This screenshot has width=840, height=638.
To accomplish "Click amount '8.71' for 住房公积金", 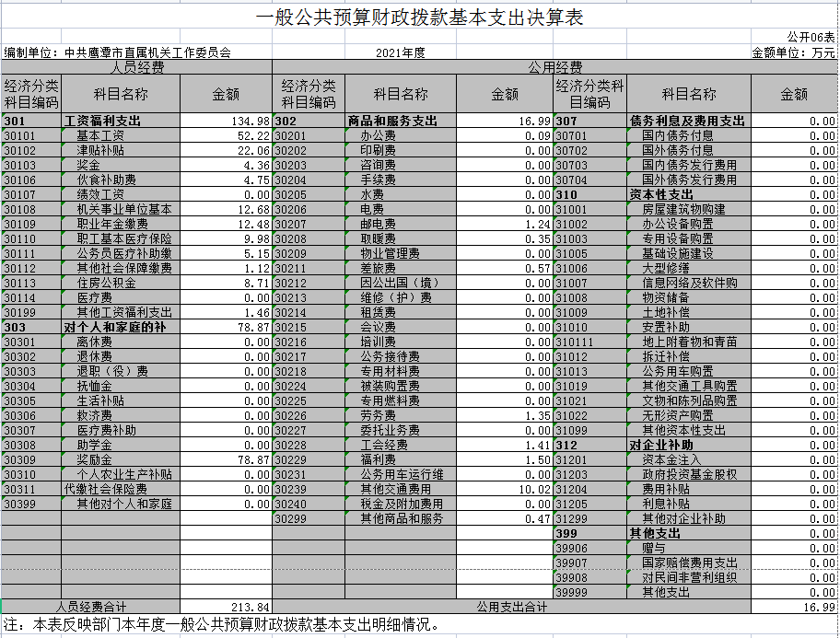I will pos(226,283).
